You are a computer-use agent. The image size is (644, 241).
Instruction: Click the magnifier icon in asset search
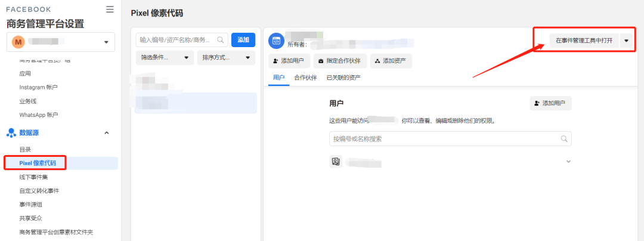[x=221, y=40]
